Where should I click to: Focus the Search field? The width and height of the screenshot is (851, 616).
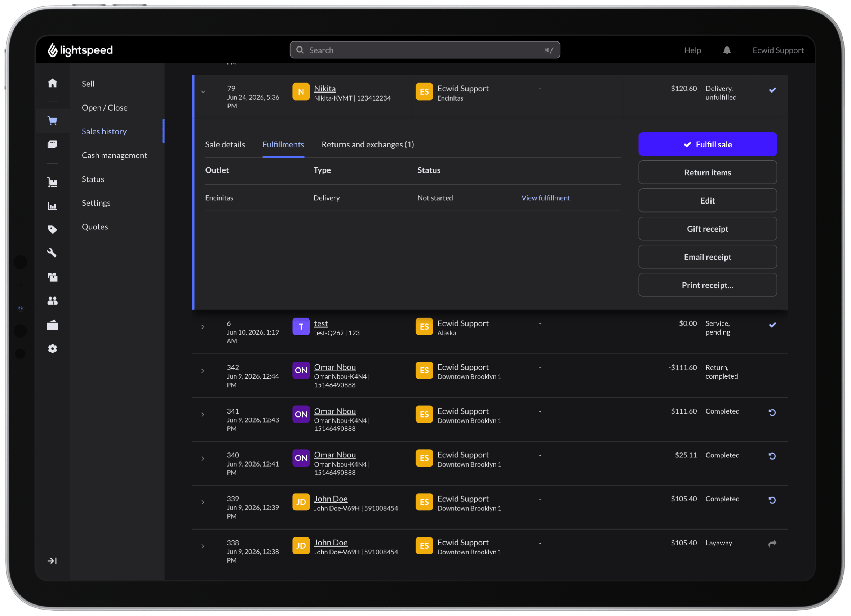click(x=425, y=50)
